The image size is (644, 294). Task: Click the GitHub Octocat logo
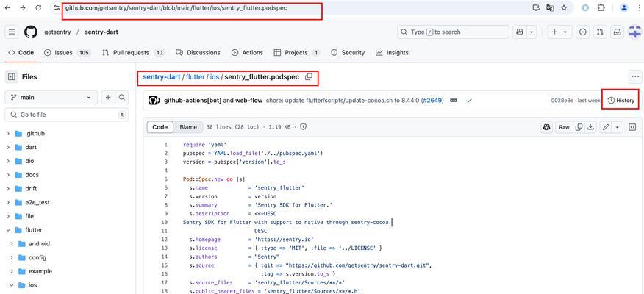pyautogui.click(x=30, y=32)
